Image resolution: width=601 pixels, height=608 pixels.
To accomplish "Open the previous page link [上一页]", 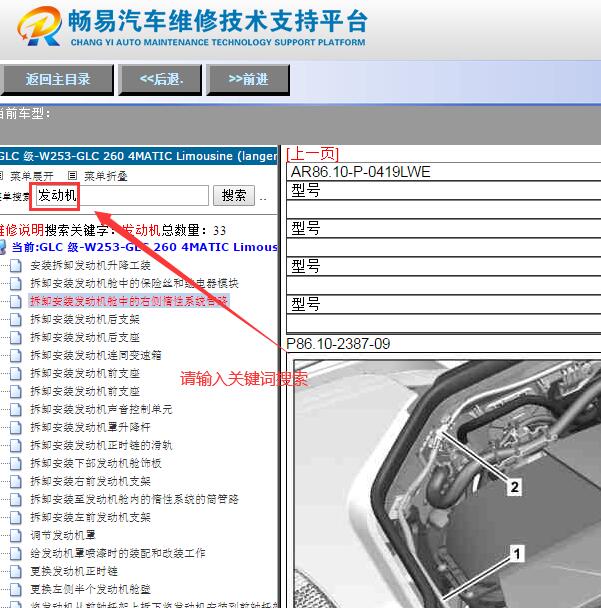I will click(x=313, y=154).
